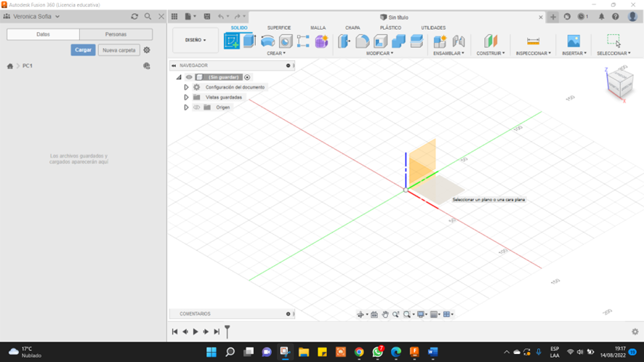
Task: Open the data panel grid icon
Action: tap(174, 17)
